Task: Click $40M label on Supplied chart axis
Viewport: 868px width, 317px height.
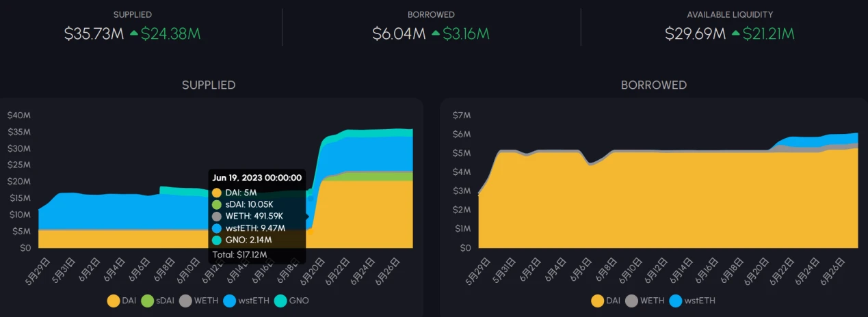Action: pyautogui.click(x=18, y=115)
